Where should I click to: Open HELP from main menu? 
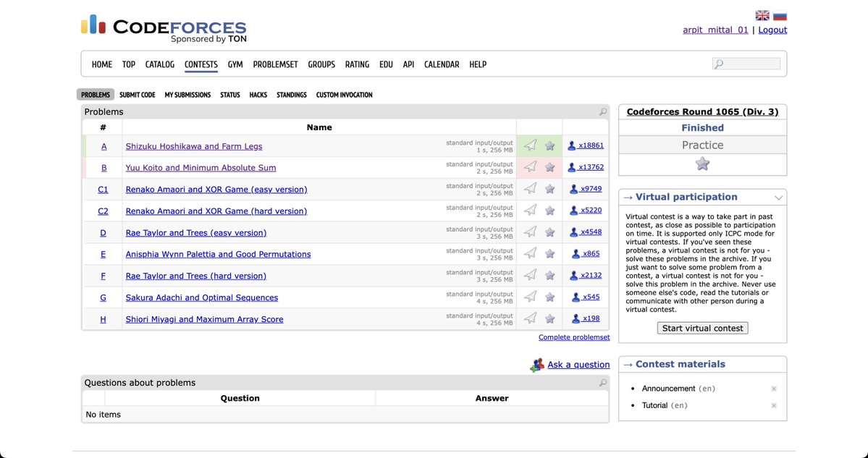point(478,64)
